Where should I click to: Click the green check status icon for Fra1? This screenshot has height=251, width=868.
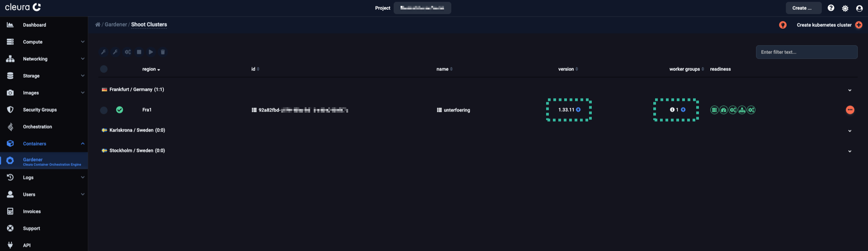119,109
